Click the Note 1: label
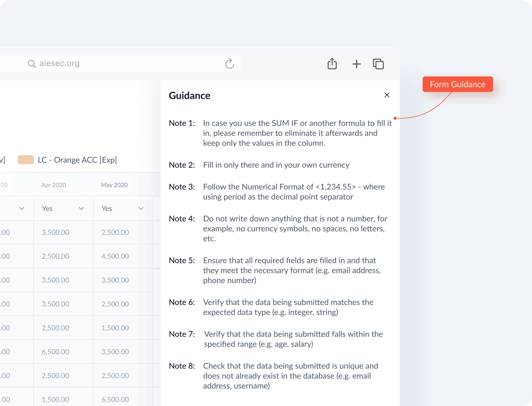Viewport: 532px width, 406px height. click(x=182, y=123)
